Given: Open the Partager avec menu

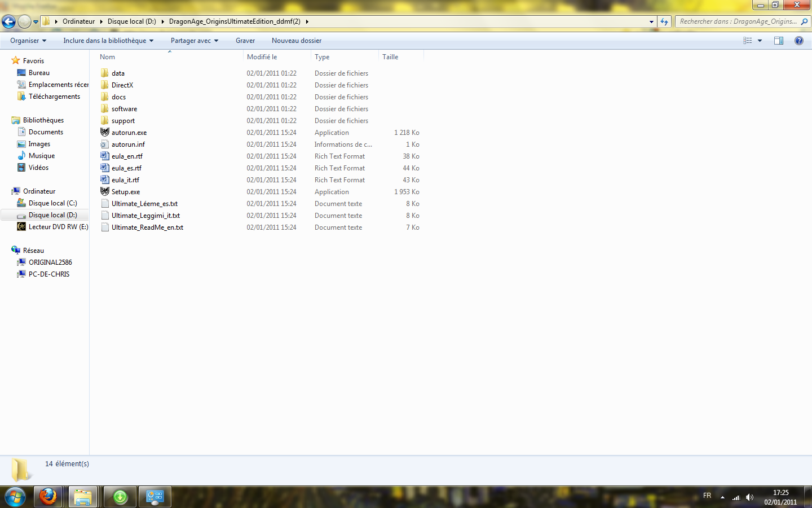Looking at the screenshot, I should pyautogui.click(x=195, y=41).
